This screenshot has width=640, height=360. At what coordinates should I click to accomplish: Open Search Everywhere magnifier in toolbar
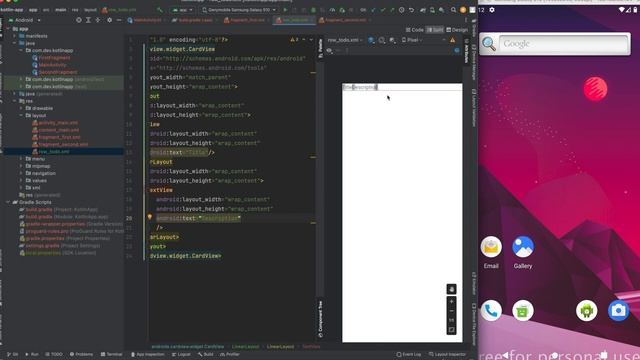click(453, 10)
